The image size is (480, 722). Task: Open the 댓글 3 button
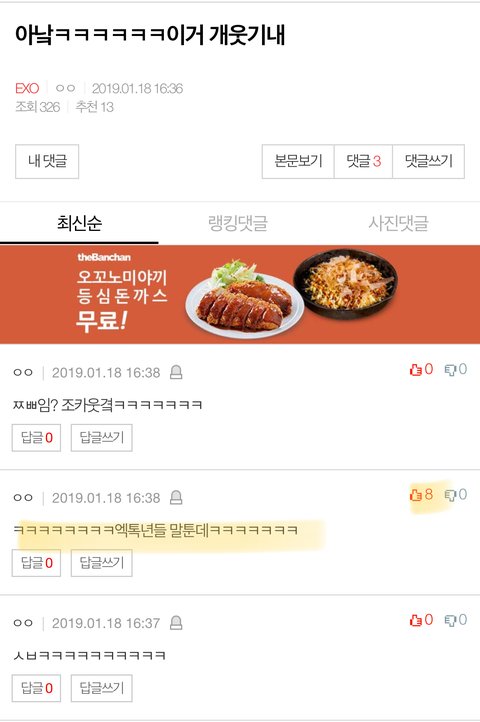(x=363, y=161)
